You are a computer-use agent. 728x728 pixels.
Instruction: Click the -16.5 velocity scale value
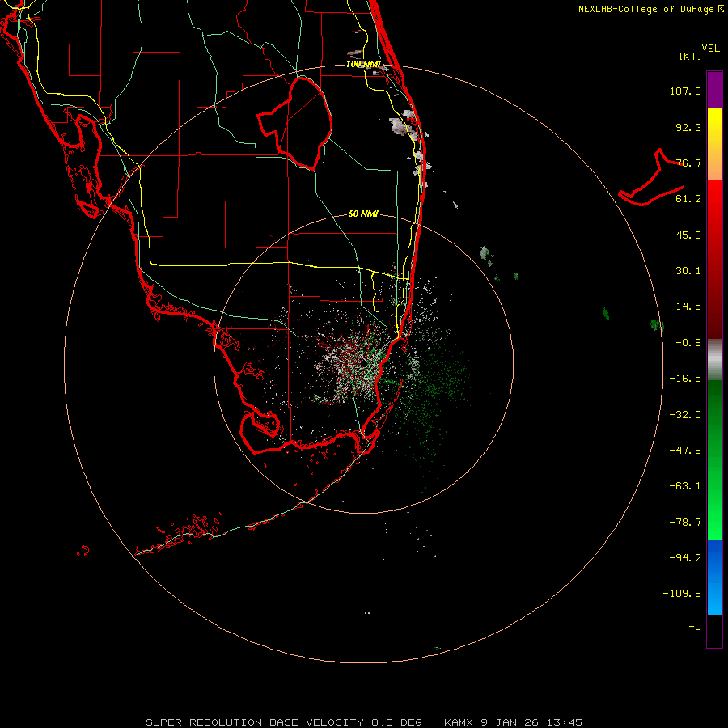click(x=685, y=379)
